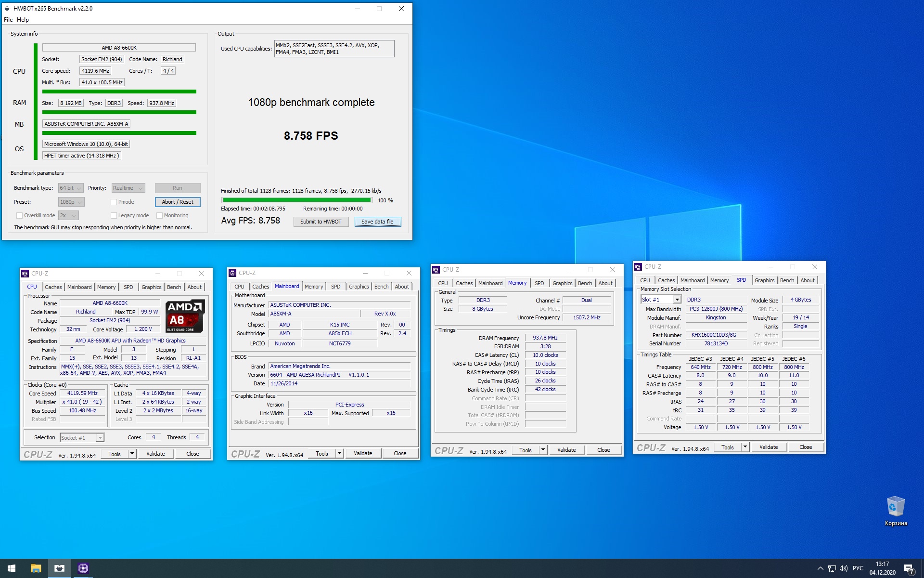Open the Overkill 2x multiplier dropdown
The height and width of the screenshot is (578, 924).
68,215
